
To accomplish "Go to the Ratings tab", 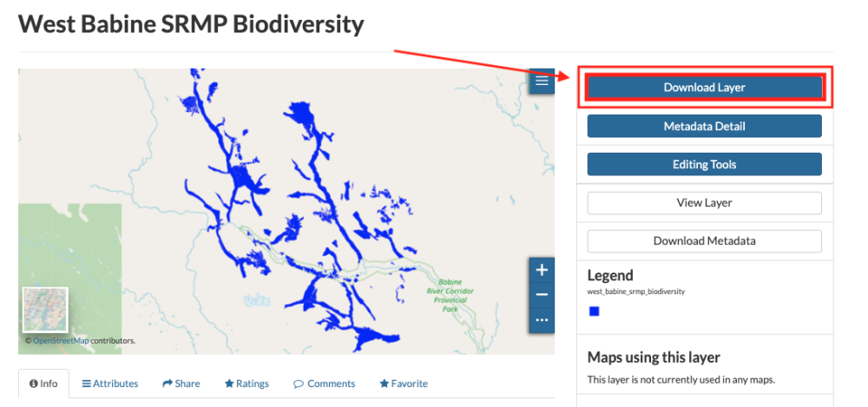I will pos(247,384).
